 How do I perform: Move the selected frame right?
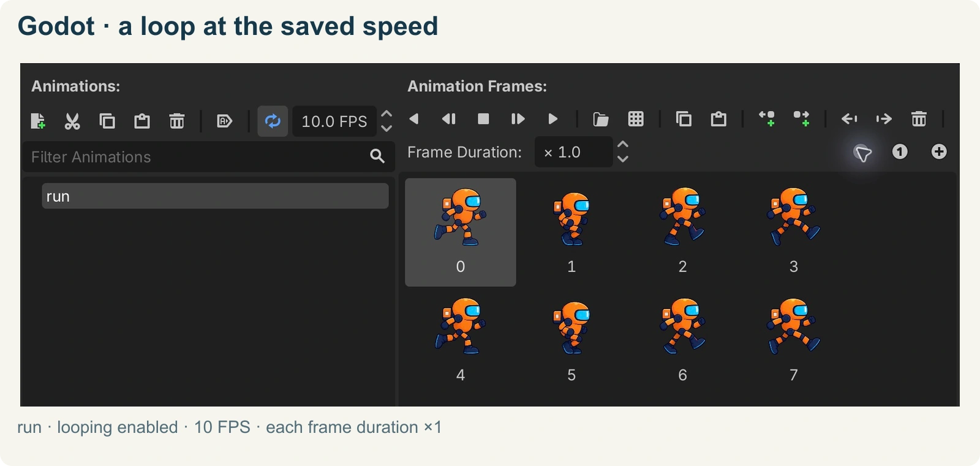pos(884,118)
